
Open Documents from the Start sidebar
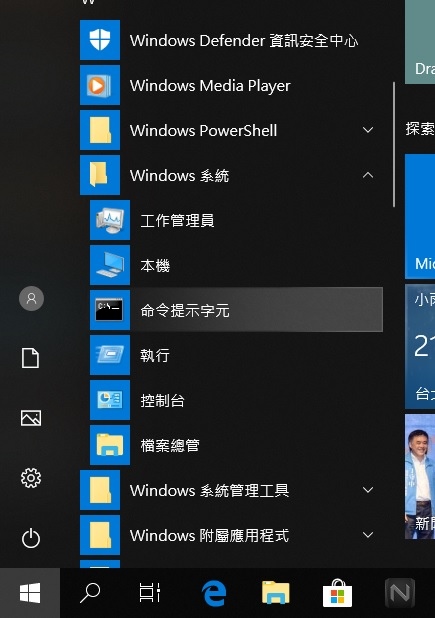(31, 358)
